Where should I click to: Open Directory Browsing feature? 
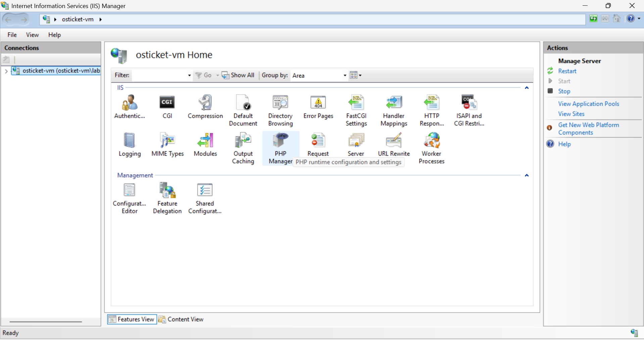(281, 110)
